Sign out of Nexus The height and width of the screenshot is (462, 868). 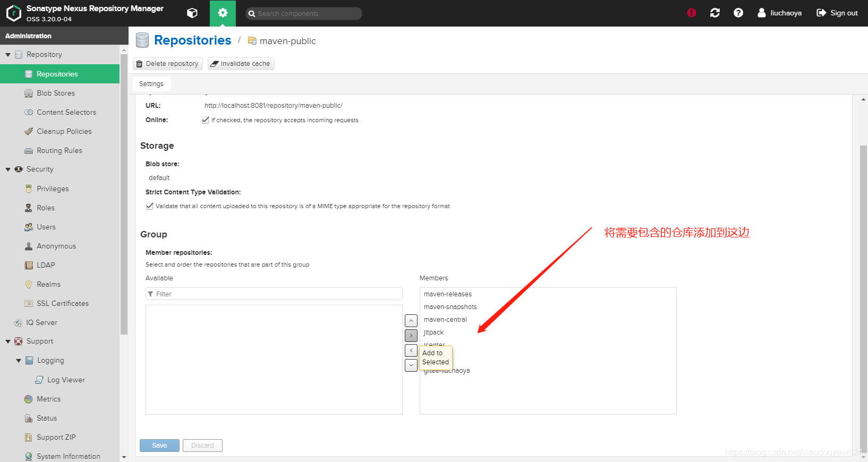837,13
